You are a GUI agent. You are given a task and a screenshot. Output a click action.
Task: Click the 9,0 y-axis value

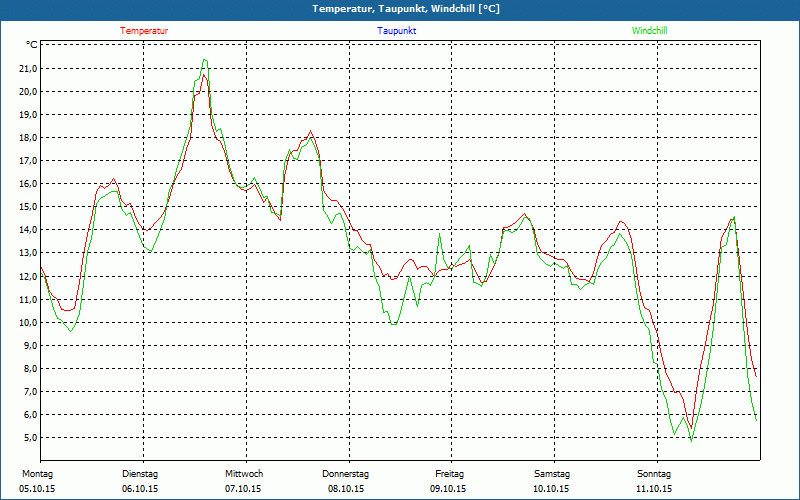(30, 345)
